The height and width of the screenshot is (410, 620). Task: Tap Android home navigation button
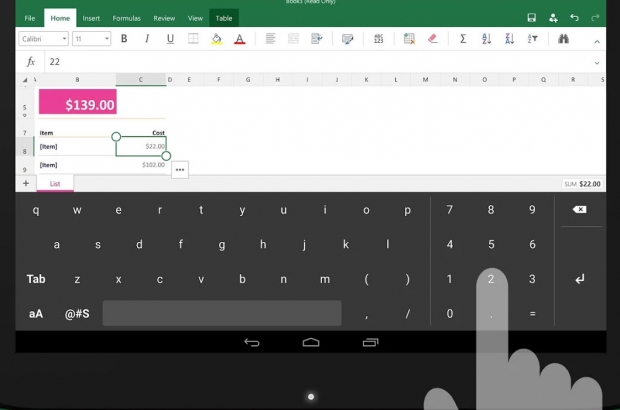tap(311, 342)
